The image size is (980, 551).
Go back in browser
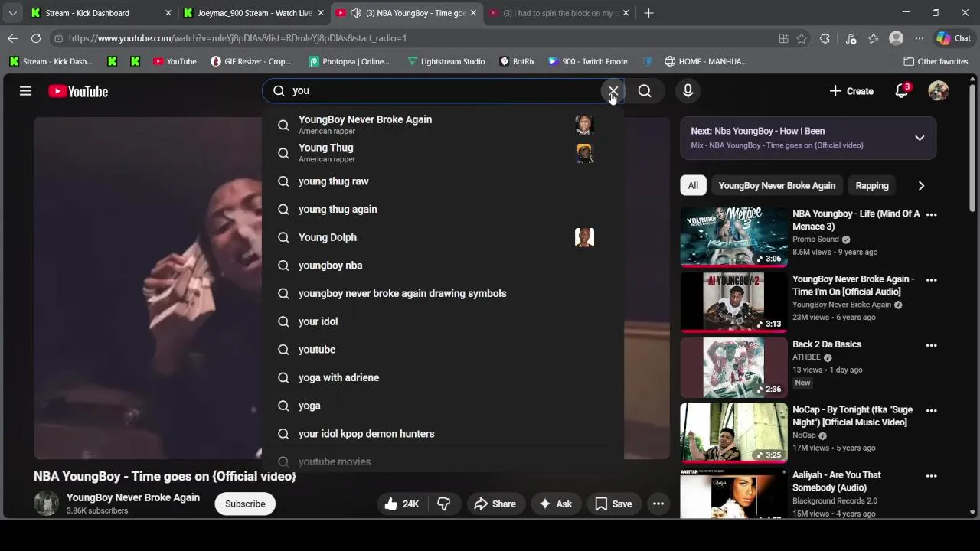pyautogui.click(x=13, y=38)
